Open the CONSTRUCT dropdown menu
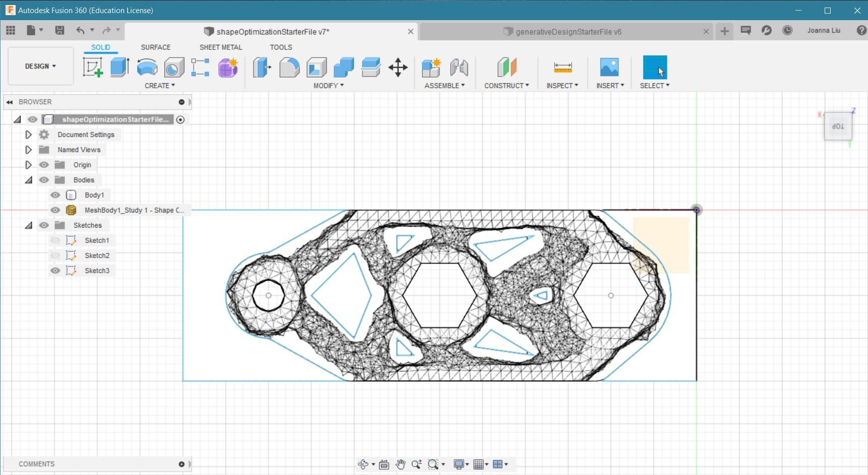 coord(507,86)
